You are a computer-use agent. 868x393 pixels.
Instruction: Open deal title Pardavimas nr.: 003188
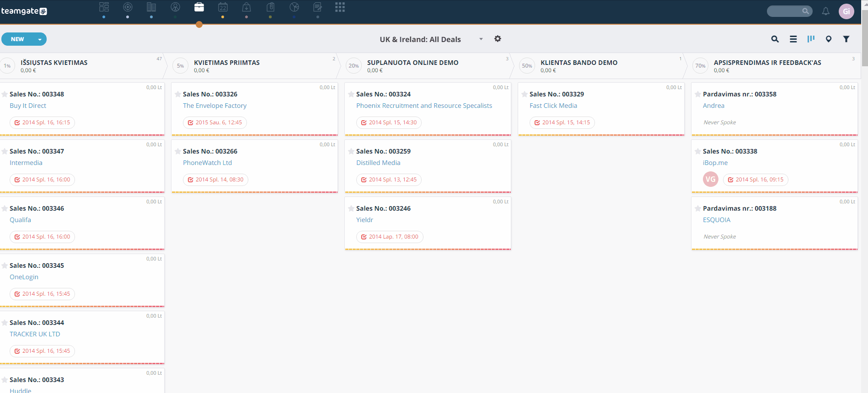tap(739, 208)
